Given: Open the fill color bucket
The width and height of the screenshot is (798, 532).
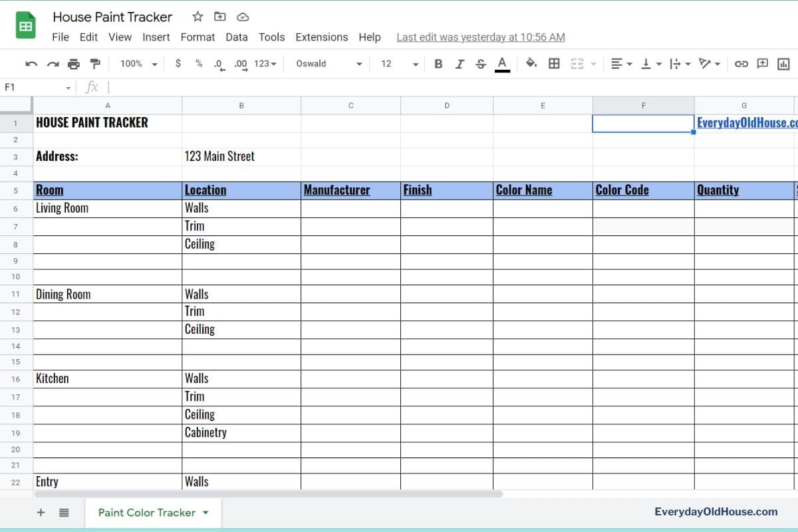Looking at the screenshot, I should [x=531, y=64].
